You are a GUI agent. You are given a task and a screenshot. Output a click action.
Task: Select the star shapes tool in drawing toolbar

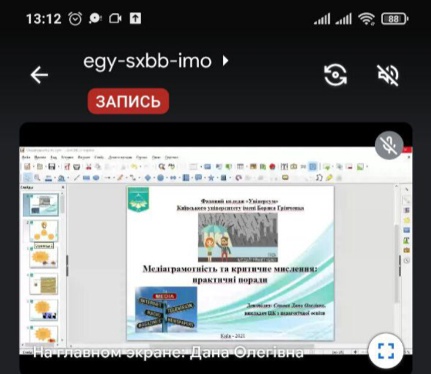click(211, 178)
